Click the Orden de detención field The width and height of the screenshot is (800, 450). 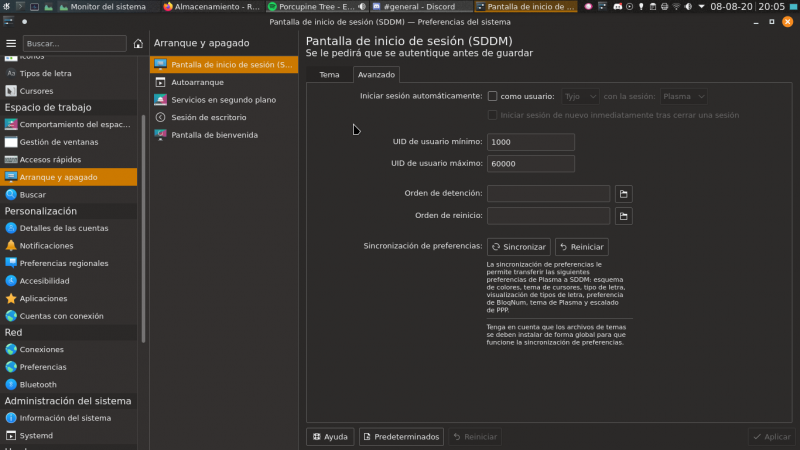click(548, 194)
